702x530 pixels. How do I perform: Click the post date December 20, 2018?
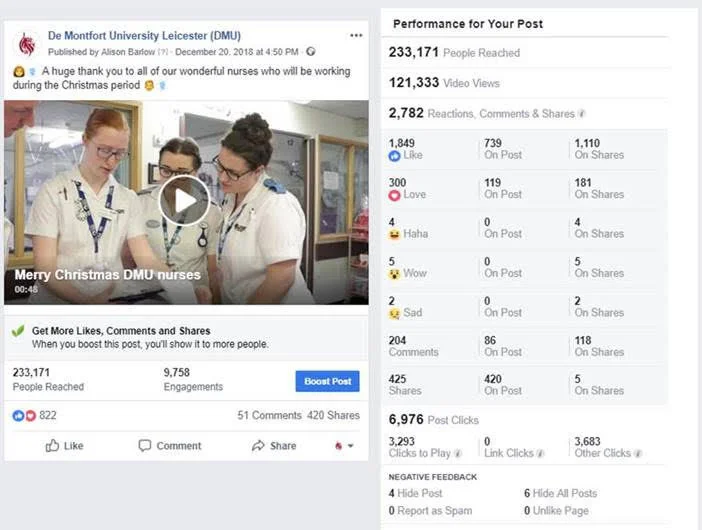click(x=236, y=52)
